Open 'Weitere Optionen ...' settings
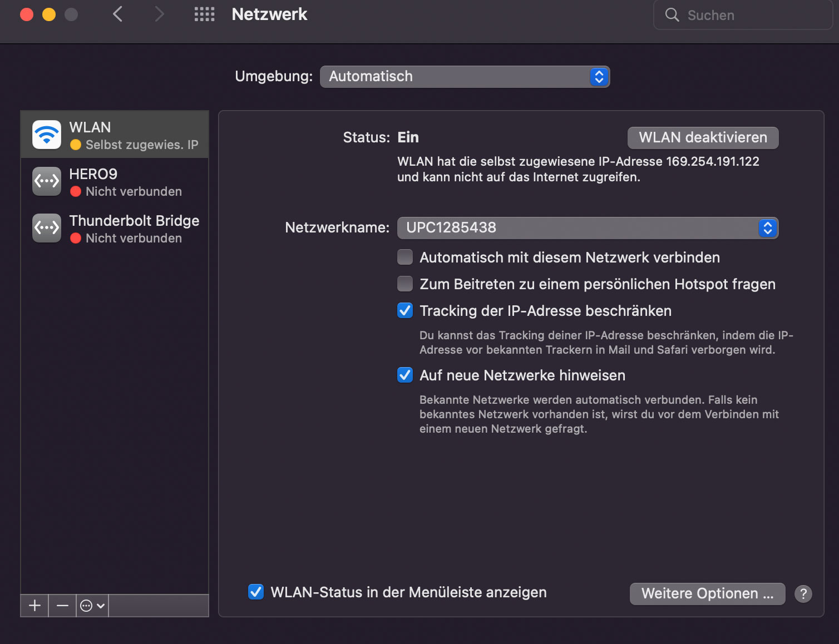 [x=707, y=594]
